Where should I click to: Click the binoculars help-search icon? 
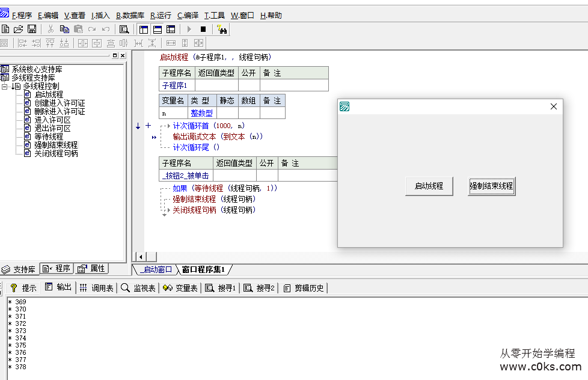221,29
